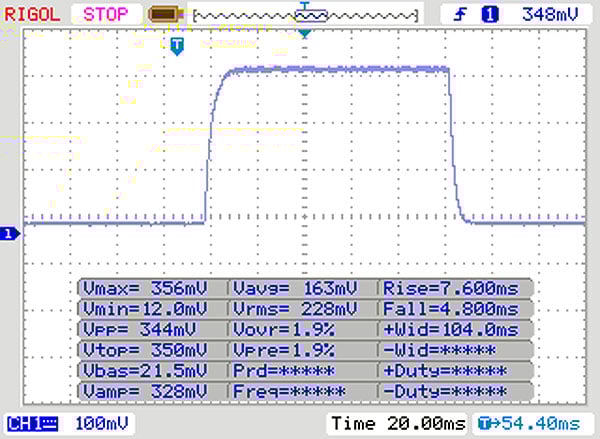Click the CH1 DC coupling channel indicator
Screen dimensions: 600x439
[33, 424]
